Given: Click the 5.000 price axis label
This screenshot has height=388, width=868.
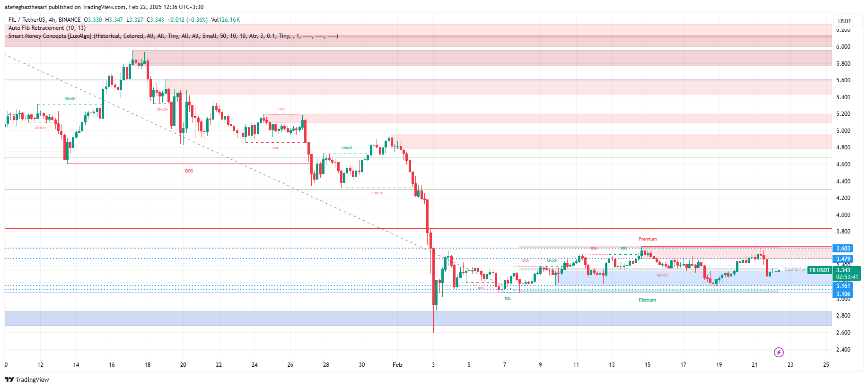Looking at the screenshot, I should coord(843,131).
